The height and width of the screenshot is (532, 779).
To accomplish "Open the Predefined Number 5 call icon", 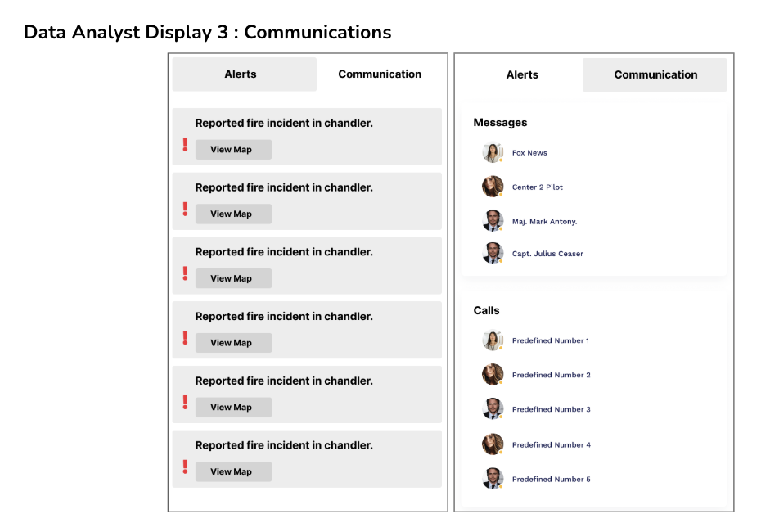I will tap(493, 479).
